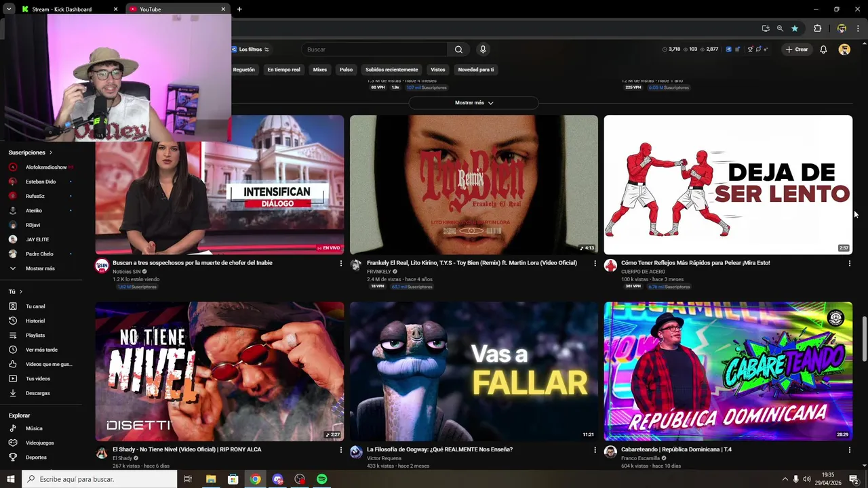Expand Mostrar más in subscriptions sidebar

click(41, 268)
